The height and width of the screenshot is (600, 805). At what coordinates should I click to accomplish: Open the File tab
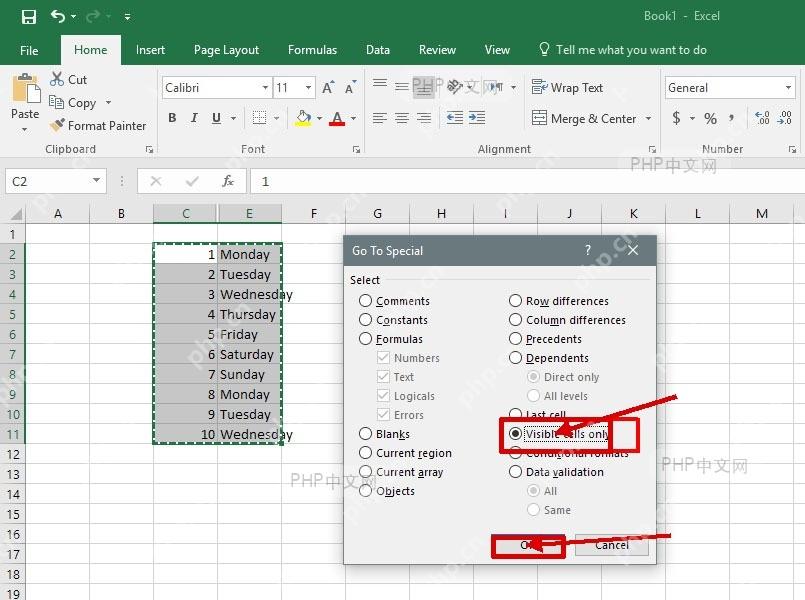coord(29,50)
